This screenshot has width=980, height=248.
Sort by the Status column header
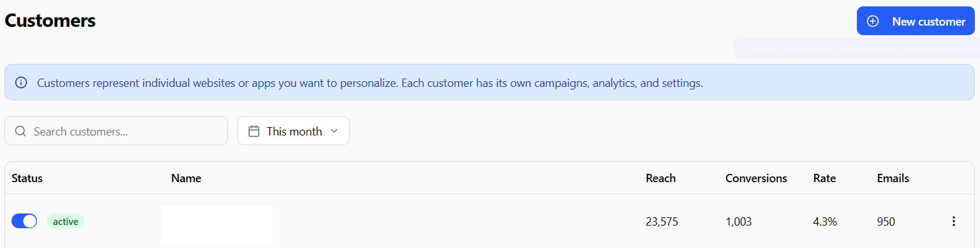click(x=27, y=178)
